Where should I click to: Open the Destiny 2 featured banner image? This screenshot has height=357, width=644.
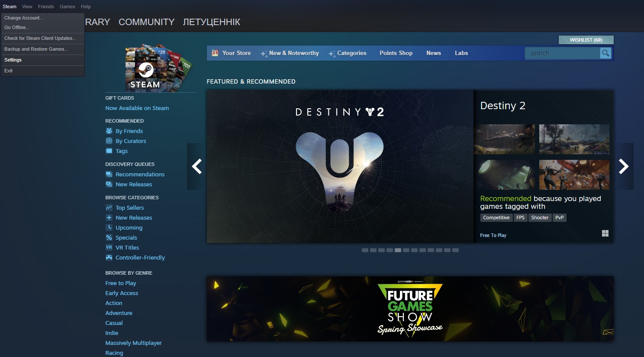click(340, 166)
